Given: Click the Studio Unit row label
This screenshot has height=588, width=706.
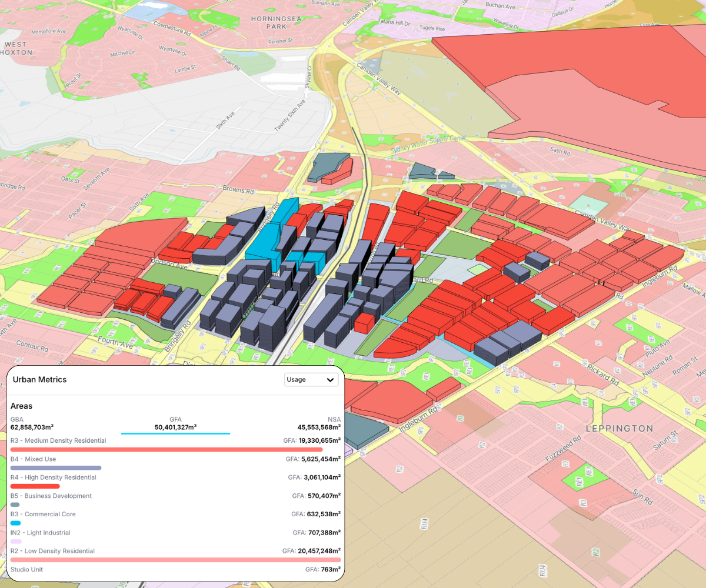Looking at the screenshot, I should point(26,569).
